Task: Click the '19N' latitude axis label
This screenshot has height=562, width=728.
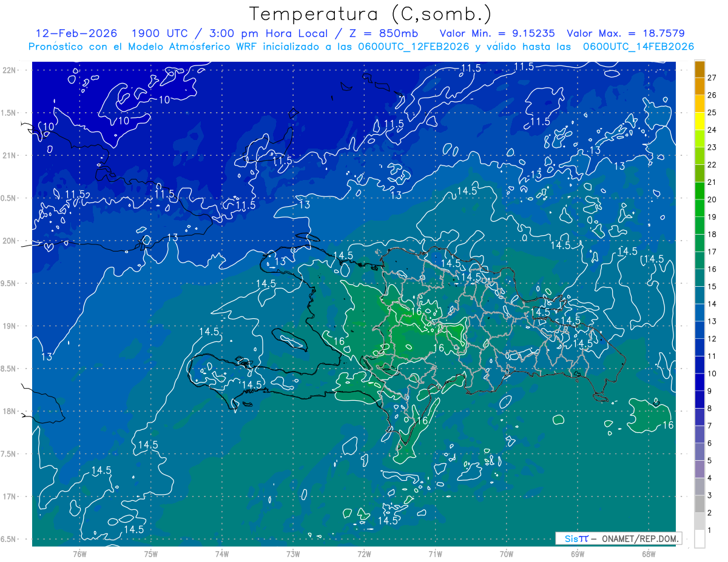Action: click(9, 326)
